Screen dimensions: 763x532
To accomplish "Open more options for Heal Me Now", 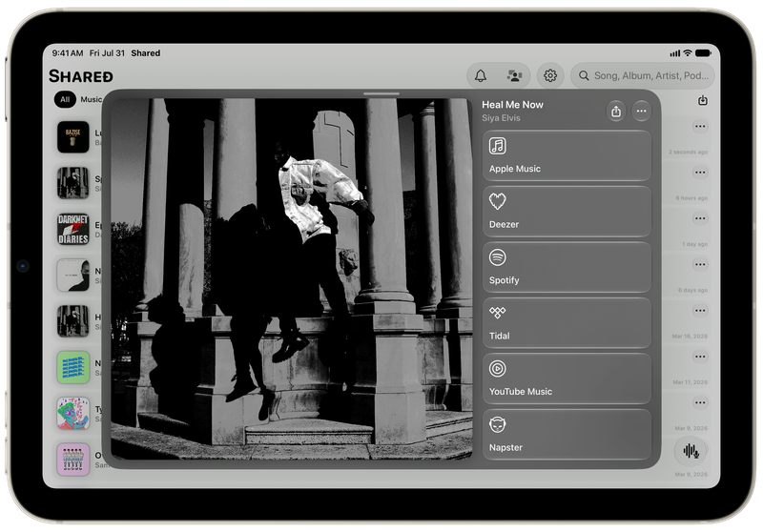I will pyautogui.click(x=641, y=112).
